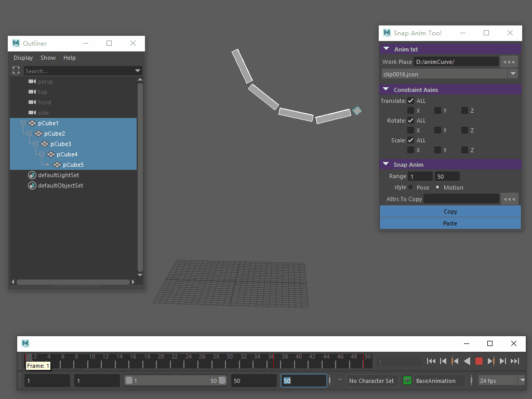The image size is (532, 399).
Task: Stop playback with the red square
Action: coord(479,361)
